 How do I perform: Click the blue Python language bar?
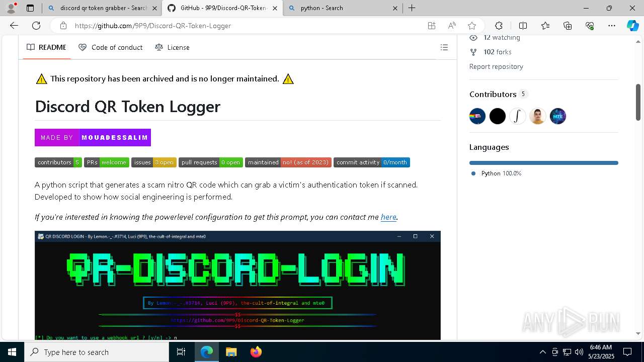coord(544,163)
